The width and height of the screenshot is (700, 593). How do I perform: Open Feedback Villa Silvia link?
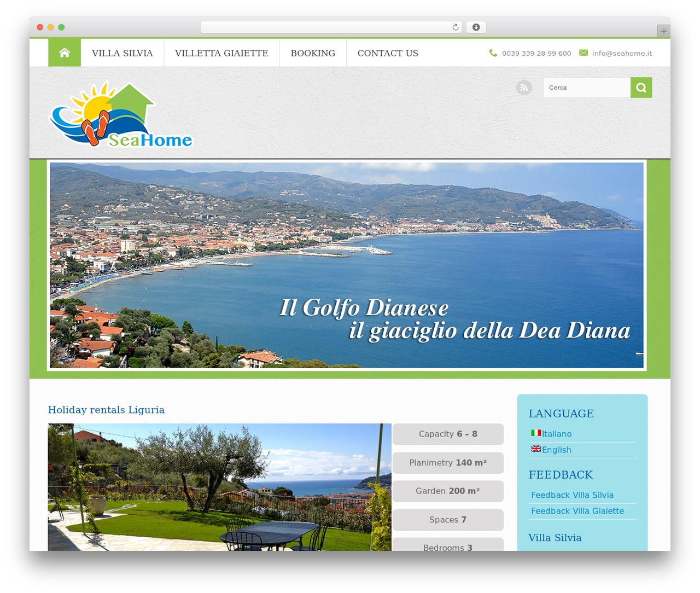572,495
